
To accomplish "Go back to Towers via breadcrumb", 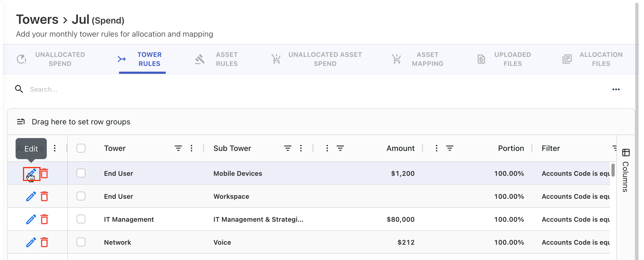I will pyautogui.click(x=37, y=20).
